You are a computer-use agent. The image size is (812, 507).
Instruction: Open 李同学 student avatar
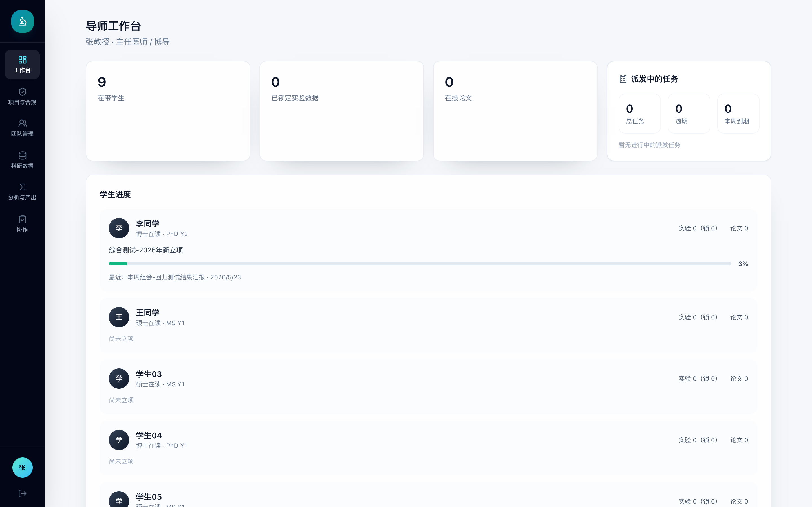pyautogui.click(x=119, y=228)
